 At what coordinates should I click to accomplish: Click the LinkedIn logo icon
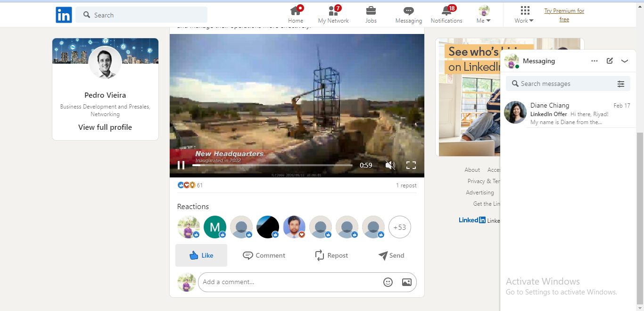pos(64,15)
